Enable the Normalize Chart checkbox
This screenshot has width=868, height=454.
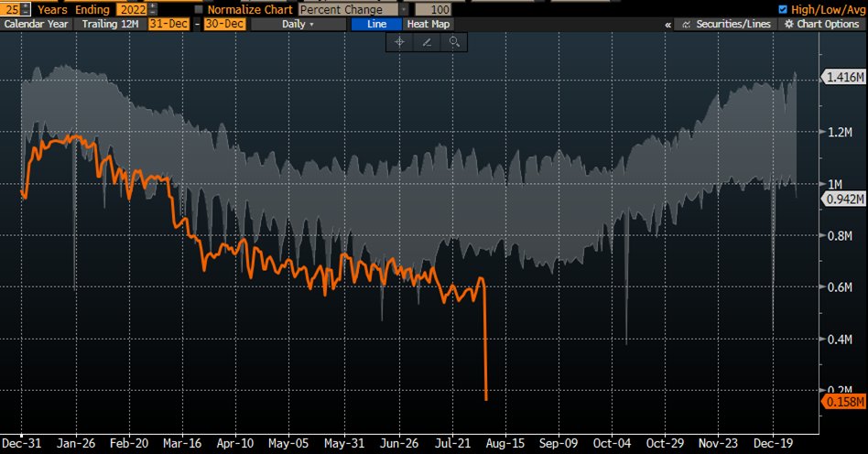tap(199, 9)
